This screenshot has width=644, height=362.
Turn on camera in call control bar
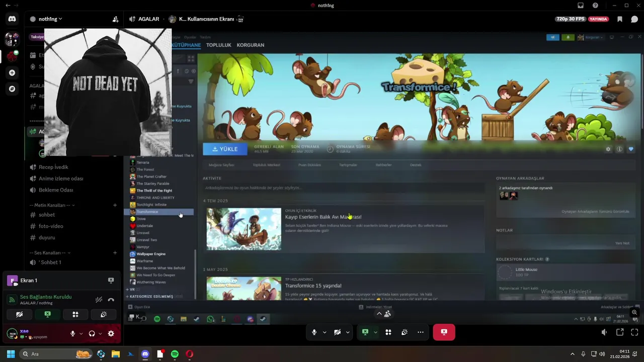click(338, 332)
